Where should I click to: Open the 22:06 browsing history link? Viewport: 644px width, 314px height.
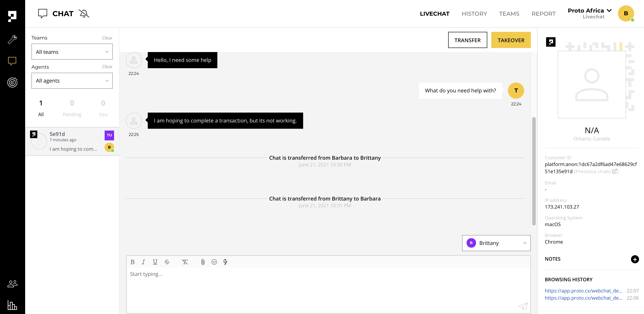tap(584, 298)
